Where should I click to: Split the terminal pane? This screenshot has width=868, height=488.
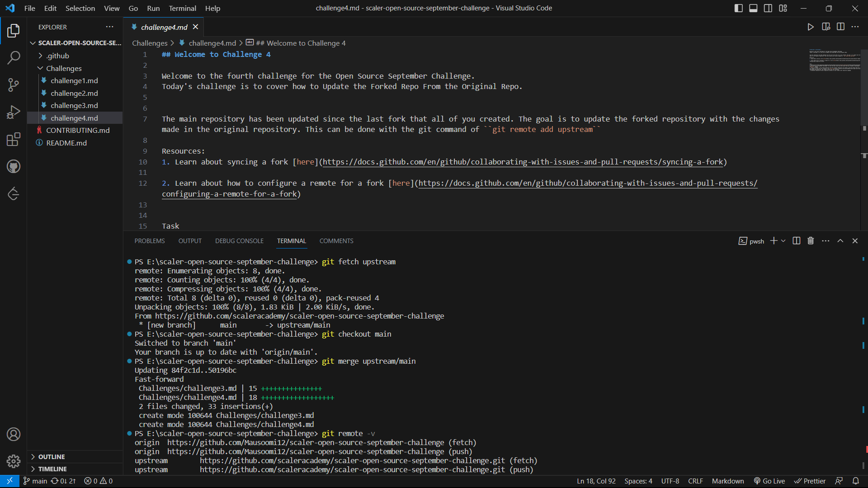tap(796, 241)
